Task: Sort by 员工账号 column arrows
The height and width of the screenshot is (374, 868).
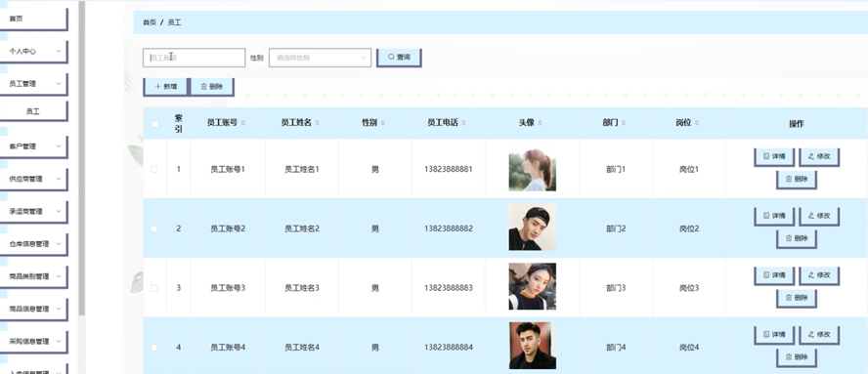Action: point(243,123)
